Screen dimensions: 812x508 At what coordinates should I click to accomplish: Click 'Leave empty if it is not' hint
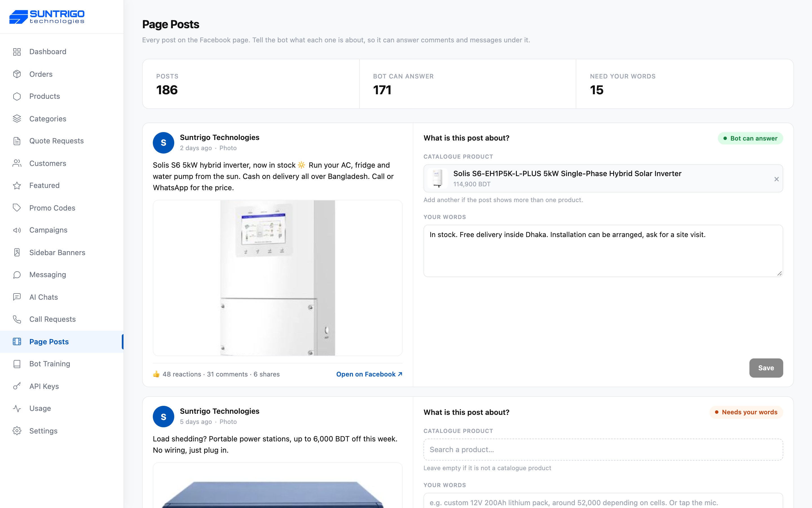coord(487,468)
